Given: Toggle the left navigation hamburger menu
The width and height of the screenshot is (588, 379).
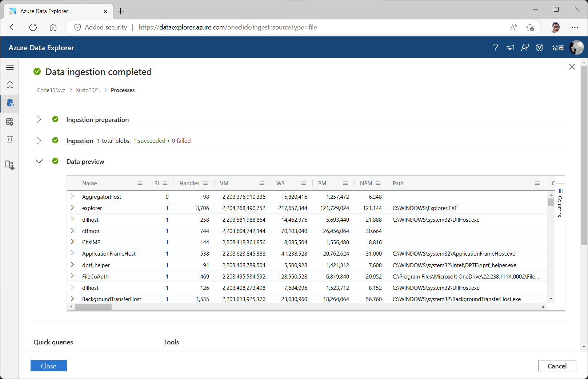Looking at the screenshot, I should point(10,68).
